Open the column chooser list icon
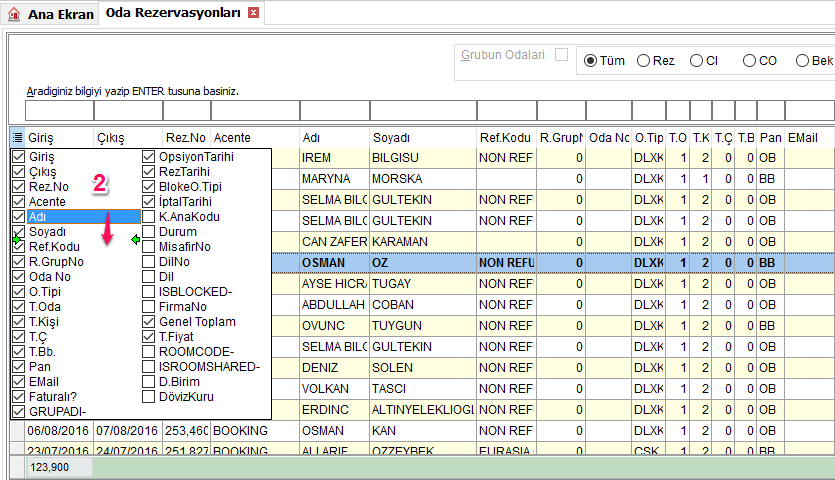Image resolution: width=835 pixels, height=480 pixels. (x=18, y=138)
